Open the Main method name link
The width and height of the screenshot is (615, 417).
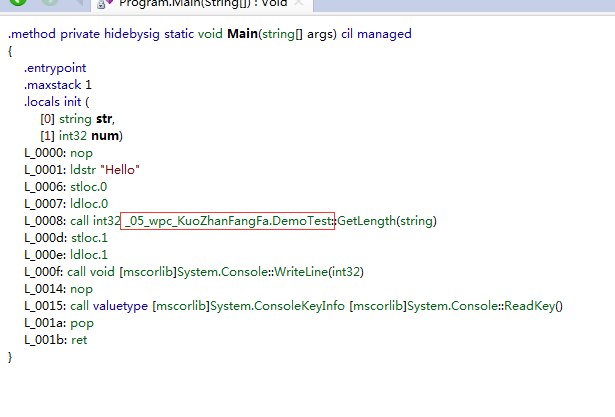point(242,34)
